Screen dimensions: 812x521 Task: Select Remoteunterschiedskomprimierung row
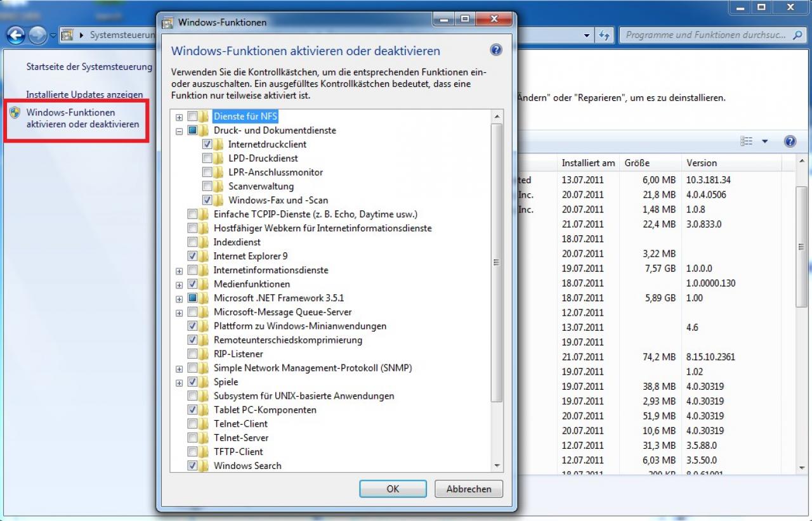(288, 340)
